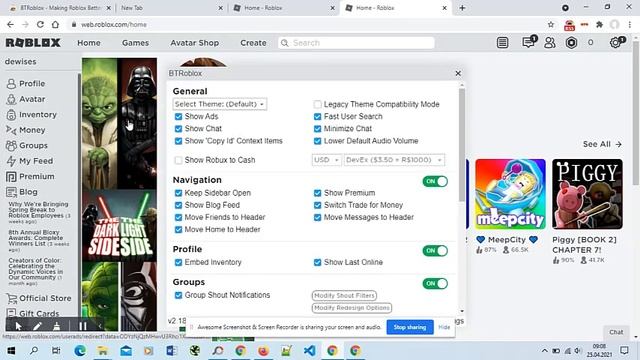
Task: Turn off the Groups section switch
Action: point(435,284)
